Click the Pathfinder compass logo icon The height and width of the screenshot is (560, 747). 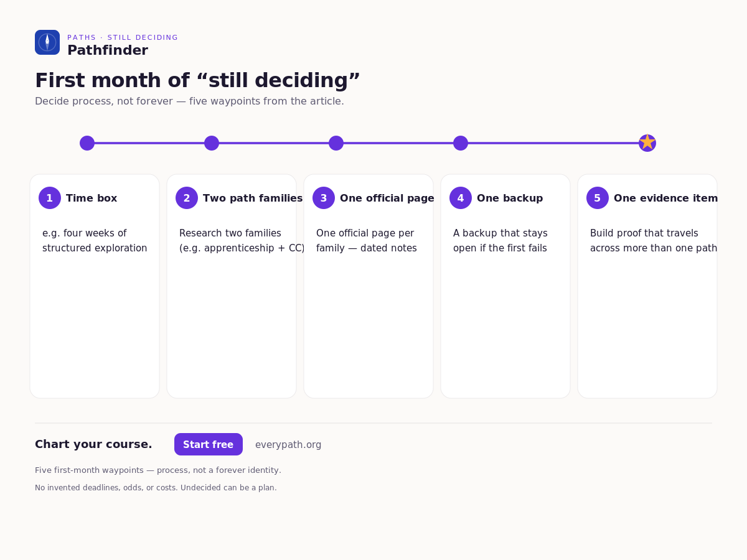pos(47,42)
